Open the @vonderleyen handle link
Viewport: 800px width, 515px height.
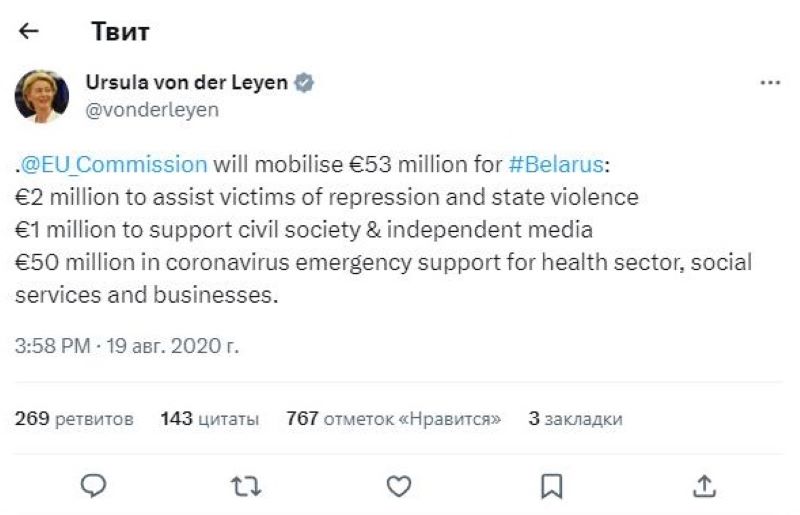pos(152,111)
